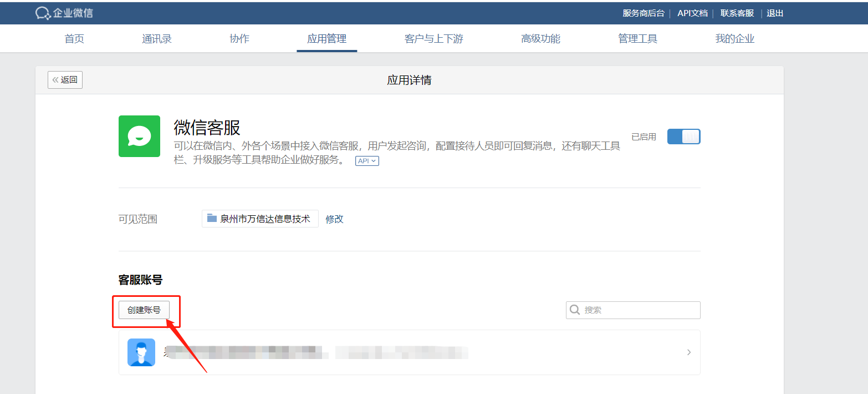Viewport: 868px width, 394px height.
Task: Select the 协作 tab
Action: [239, 39]
